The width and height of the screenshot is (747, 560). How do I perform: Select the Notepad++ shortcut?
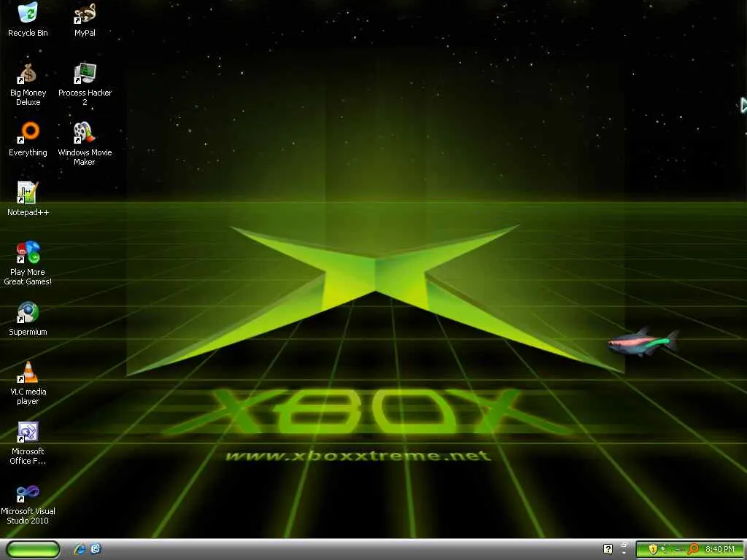coord(28,198)
